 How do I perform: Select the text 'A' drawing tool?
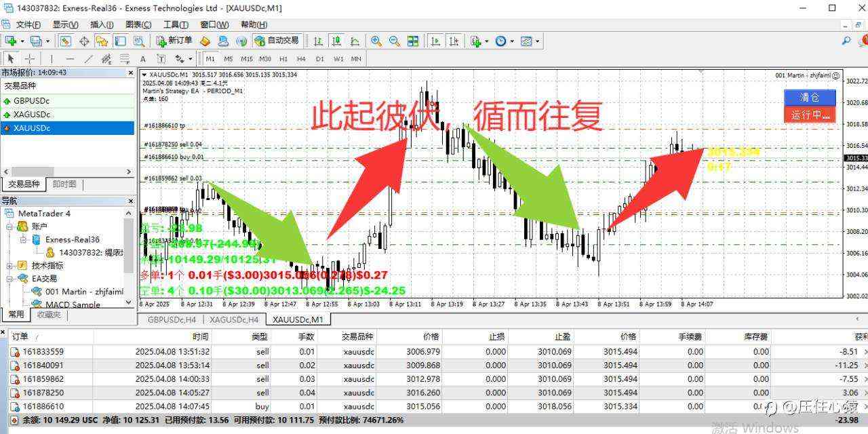[x=142, y=58]
